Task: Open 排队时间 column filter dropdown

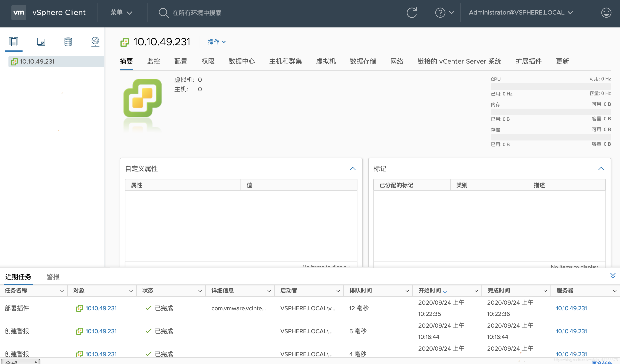Action: point(407,291)
